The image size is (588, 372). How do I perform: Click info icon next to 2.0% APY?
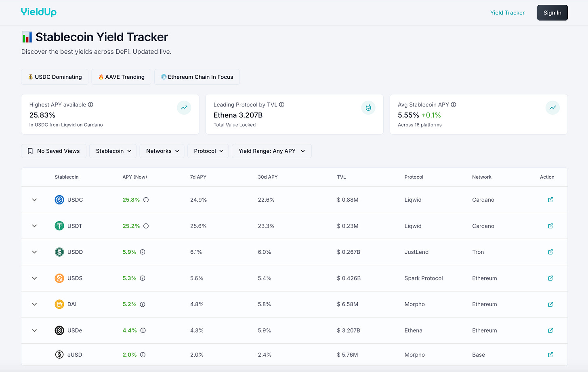[143, 355]
